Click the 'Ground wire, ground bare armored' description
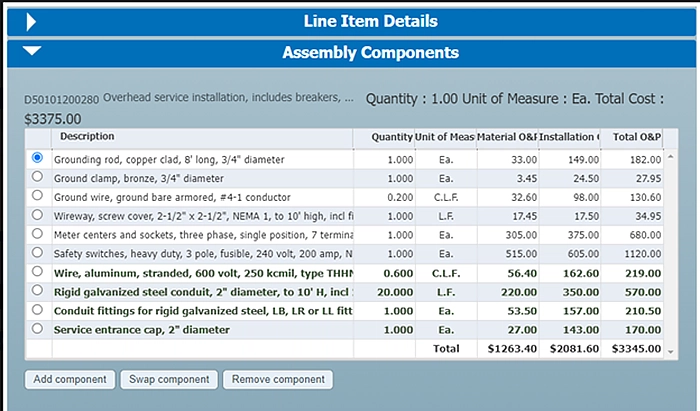 (172, 197)
